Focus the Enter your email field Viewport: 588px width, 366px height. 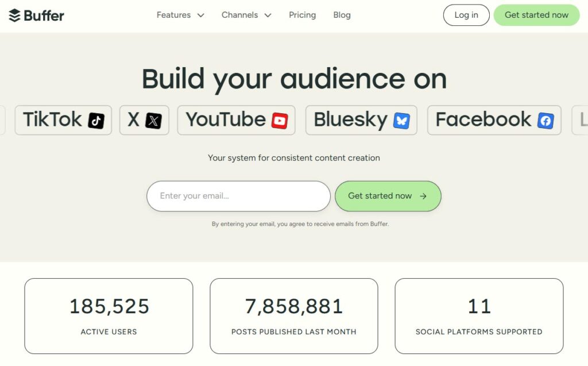pyautogui.click(x=238, y=196)
